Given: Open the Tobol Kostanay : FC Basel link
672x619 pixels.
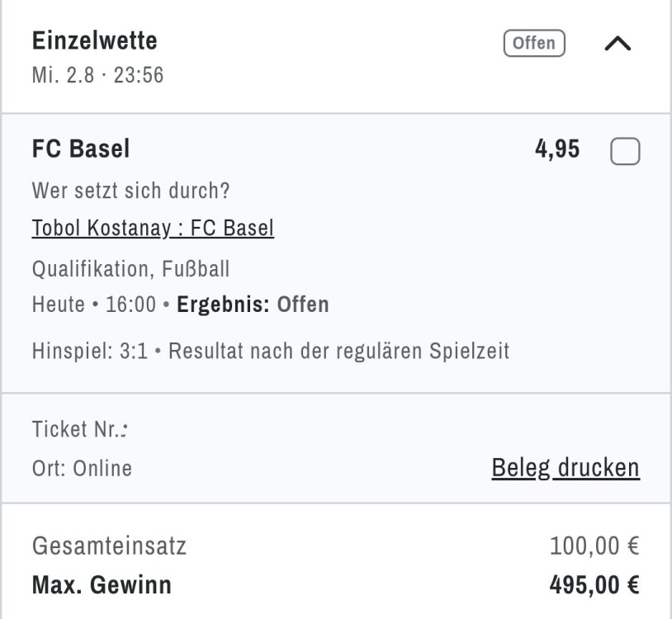Looking at the screenshot, I should (x=153, y=228).
